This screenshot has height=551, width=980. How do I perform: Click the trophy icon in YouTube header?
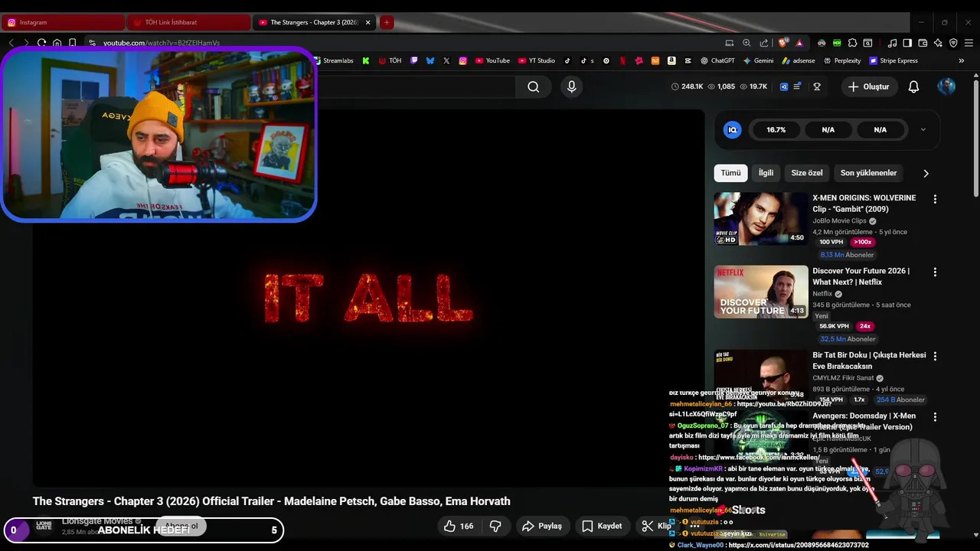click(817, 87)
